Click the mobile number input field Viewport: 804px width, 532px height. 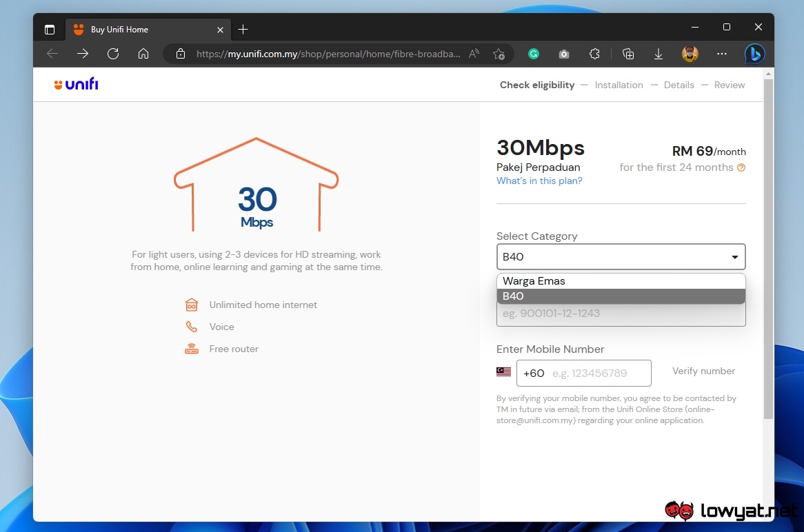[583, 373]
